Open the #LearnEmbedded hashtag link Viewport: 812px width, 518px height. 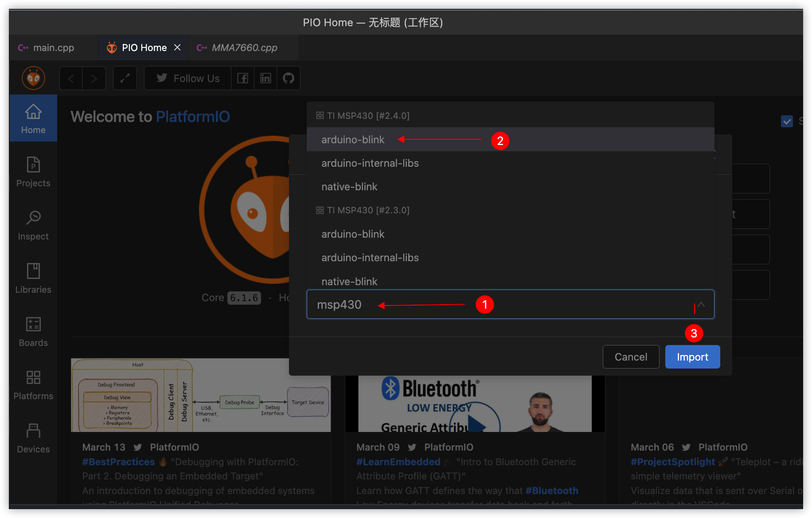[398, 462]
